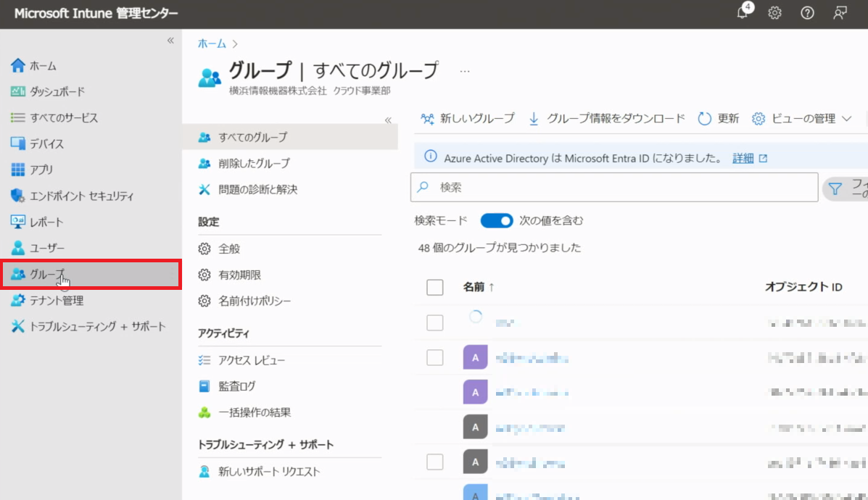Click the audit log book icon
Image resolution: width=868 pixels, height=500 pixels.
[204, 386]
